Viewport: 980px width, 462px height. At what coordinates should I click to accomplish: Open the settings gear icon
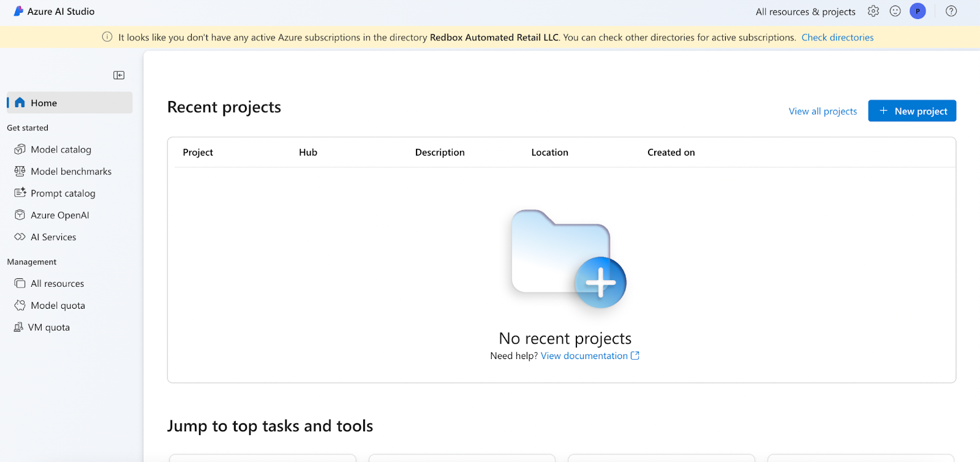873,11
